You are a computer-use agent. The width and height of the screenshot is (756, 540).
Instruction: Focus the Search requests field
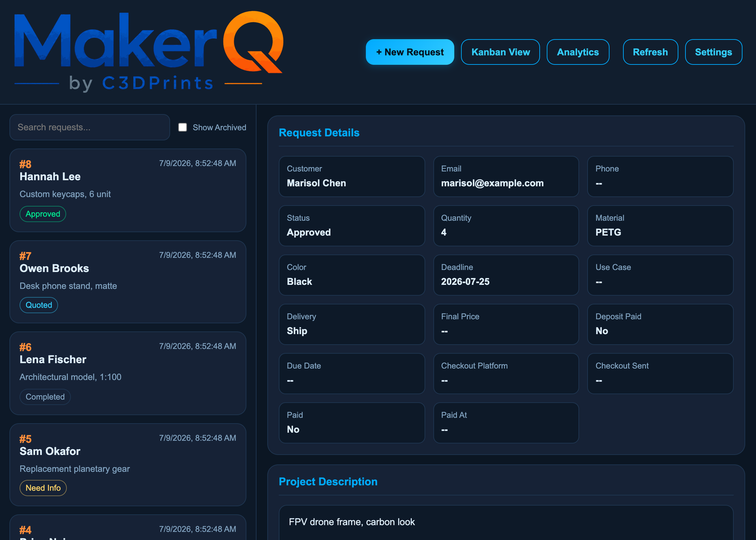[x=90, y=127]
